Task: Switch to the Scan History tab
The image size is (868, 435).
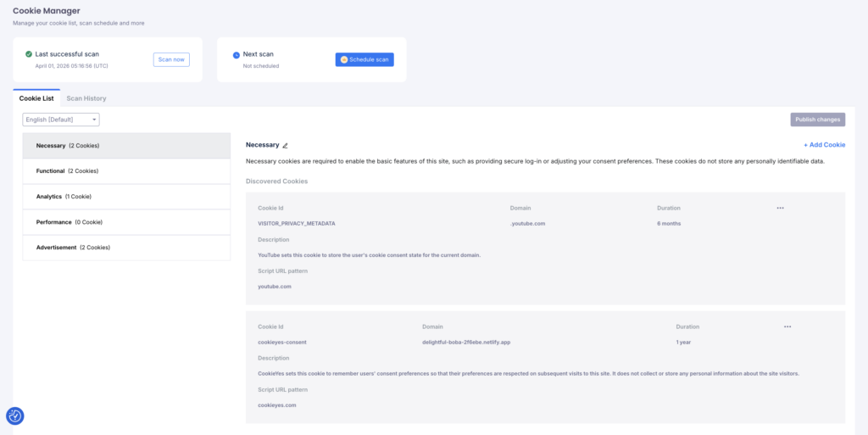Action: click(86, 98)
